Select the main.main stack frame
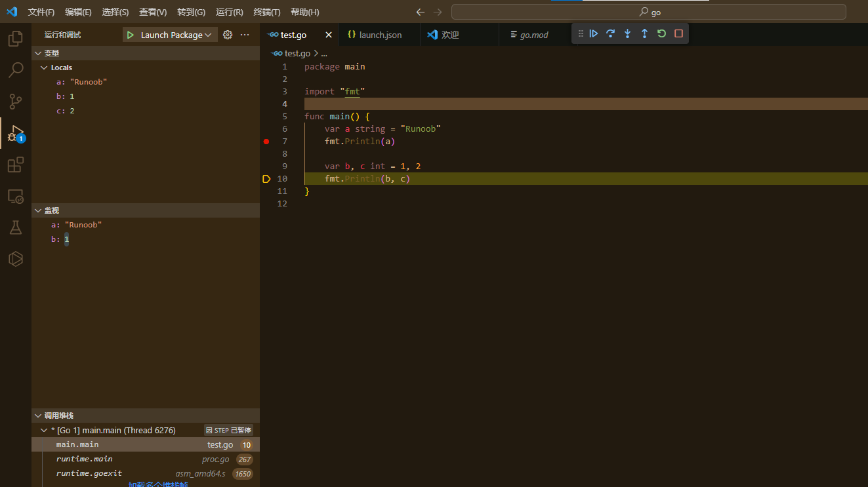This screenshot has width=868, height=487. (146, 444)
